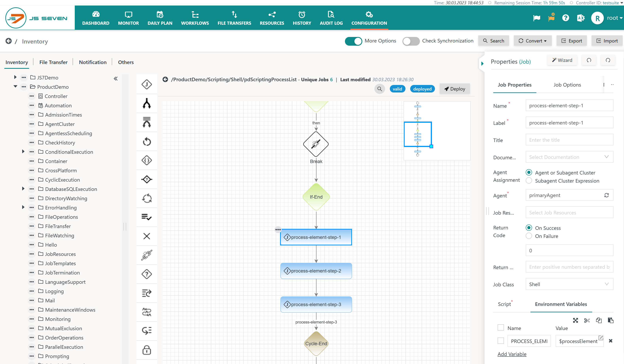Select the If diamond with side lines icon
The width and height of the screenshot is (624, 364).
pos(147,179)
